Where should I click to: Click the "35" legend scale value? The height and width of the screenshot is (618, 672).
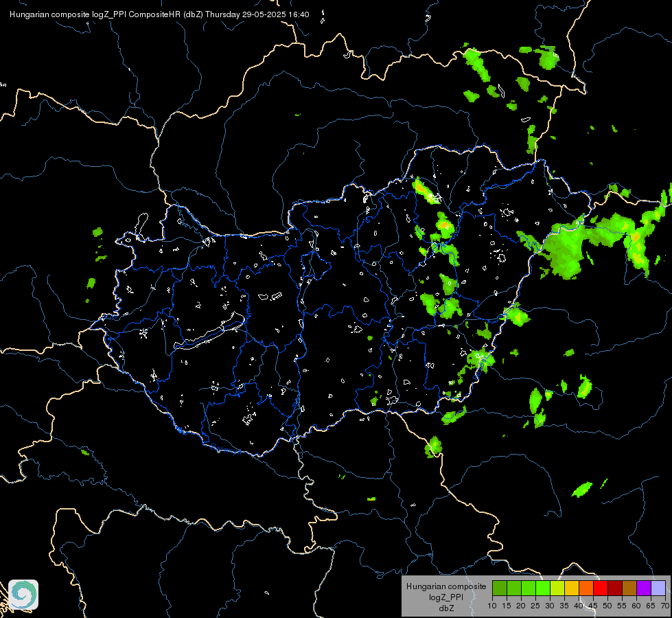(x=564, y=606)
